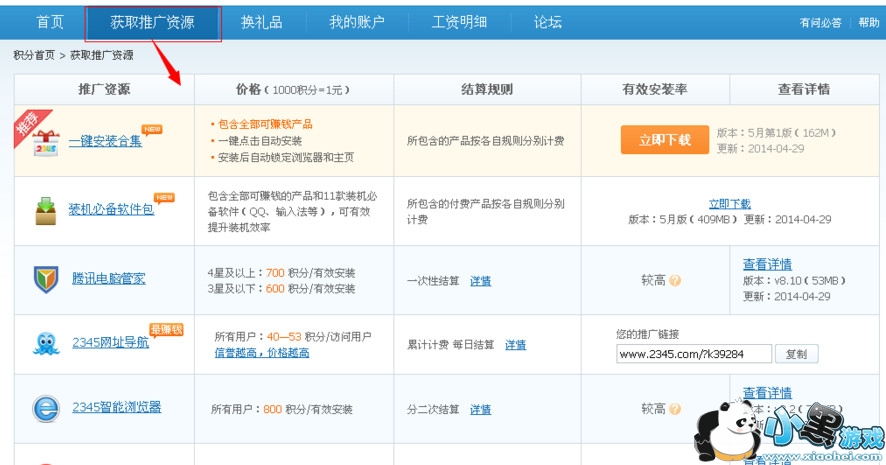The height and width of the screenshot is (465, 886).
Task: Open the 首页 navigation tab
Action: pos(50,22)
